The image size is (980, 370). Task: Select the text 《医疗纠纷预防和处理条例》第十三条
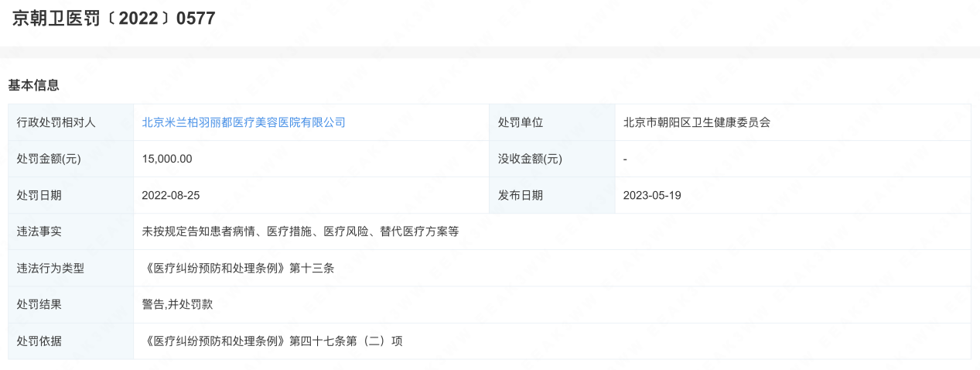pyautogui.click(x=238, y=268)
